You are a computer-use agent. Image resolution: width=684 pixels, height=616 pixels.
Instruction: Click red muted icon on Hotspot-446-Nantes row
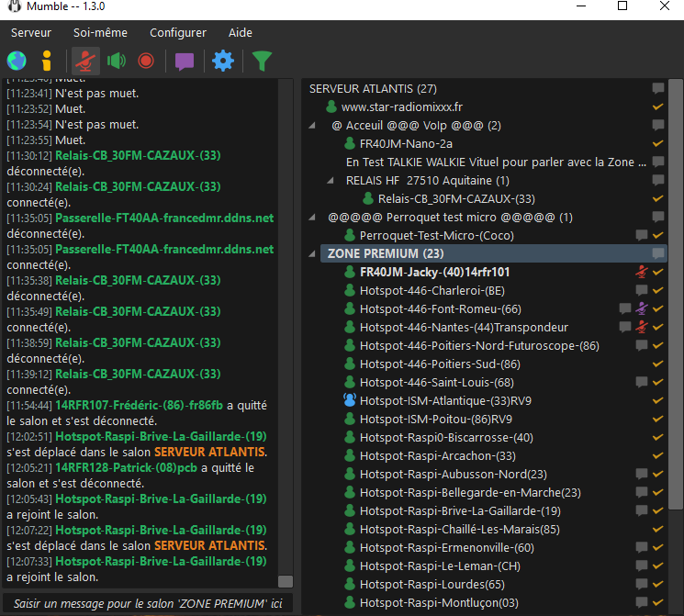641,327
